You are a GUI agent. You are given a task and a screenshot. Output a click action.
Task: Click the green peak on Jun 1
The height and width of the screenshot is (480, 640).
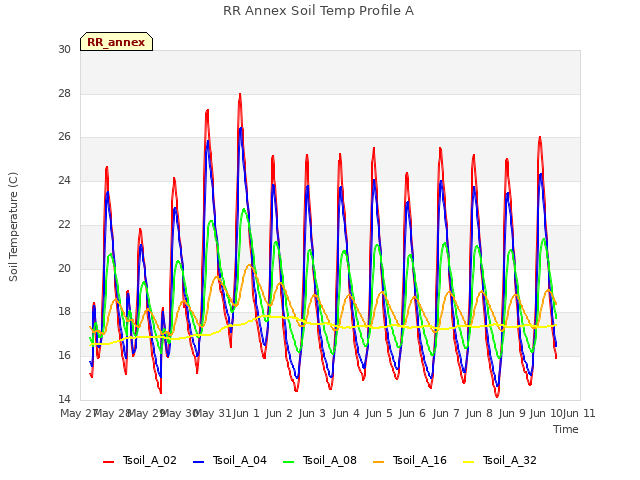pyautogui.click(x=244, y=209)
